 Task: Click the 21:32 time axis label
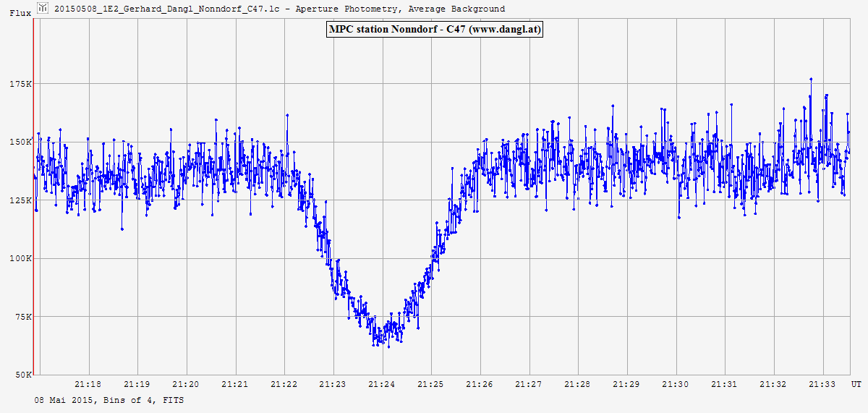(773, 384)
